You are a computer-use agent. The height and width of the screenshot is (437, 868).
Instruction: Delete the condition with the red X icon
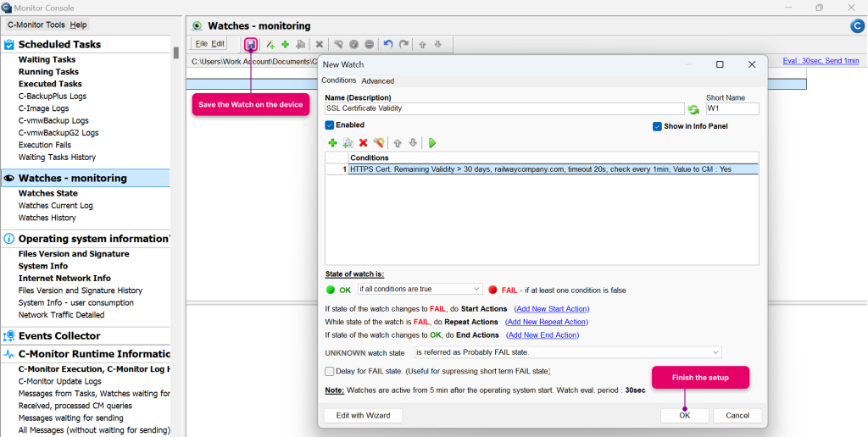click(x=363, y=143)
